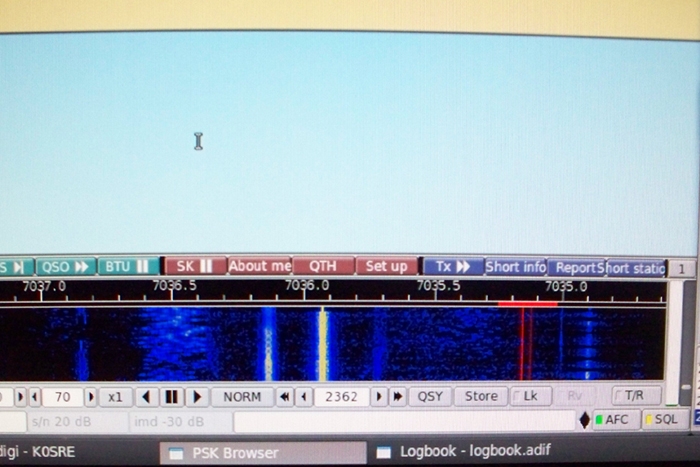Viewport: 700px width, 467px height.
Task: Change the x1 waterfall zoom setting
Action: (115, 397)
